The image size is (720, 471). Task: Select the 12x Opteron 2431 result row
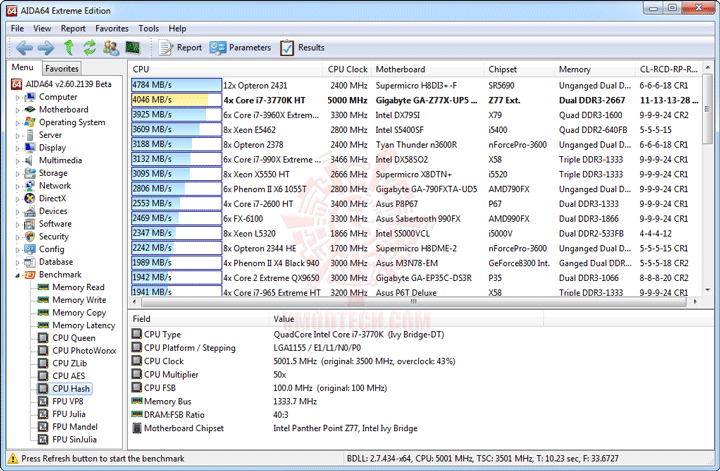click(416, 85)
